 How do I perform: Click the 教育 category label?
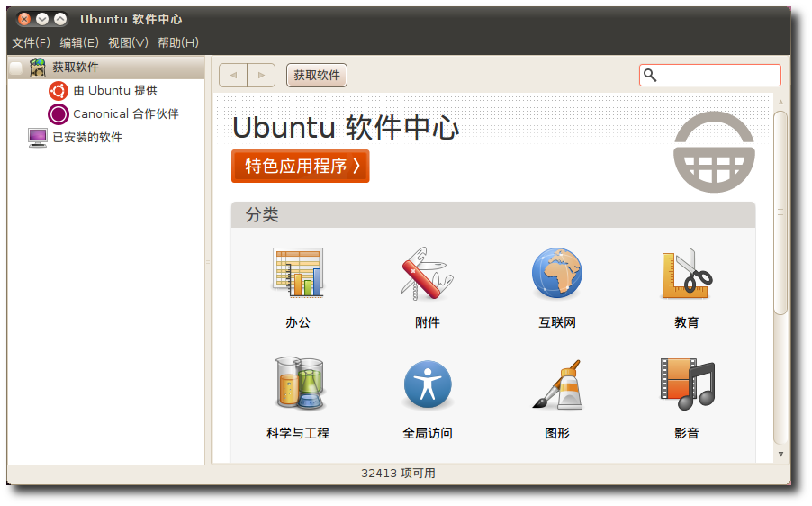click(x=687, y=322)
